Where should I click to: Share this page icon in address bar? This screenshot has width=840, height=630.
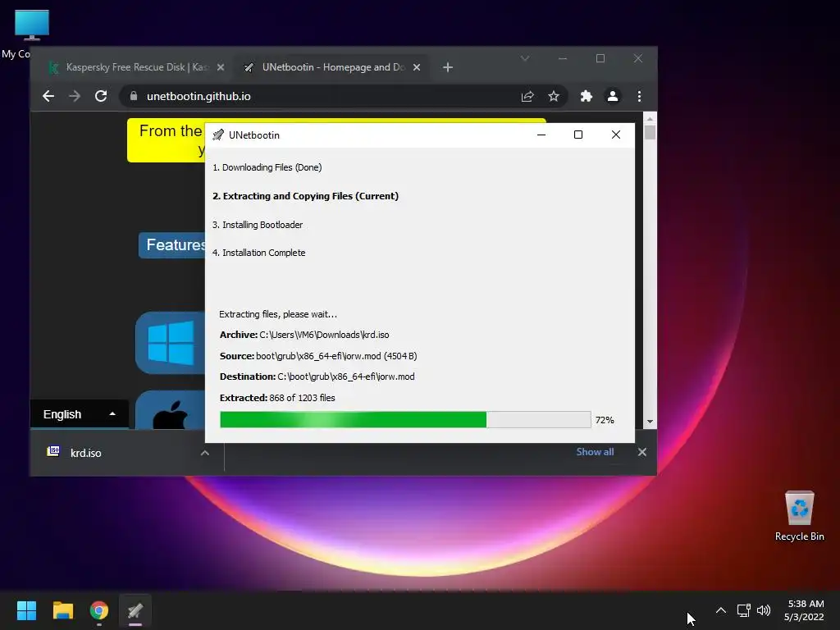click(527, 97)
